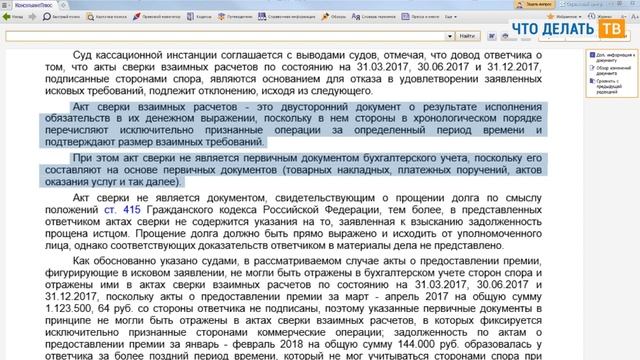This screenshot has height=360, width=640.
Task: Follow the ст. 415 hyperlink
Action: coord(122,210)
